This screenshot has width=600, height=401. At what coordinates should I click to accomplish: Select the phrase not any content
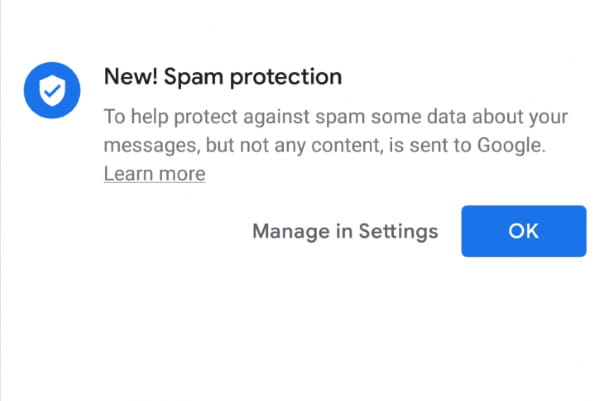point(312,145)
